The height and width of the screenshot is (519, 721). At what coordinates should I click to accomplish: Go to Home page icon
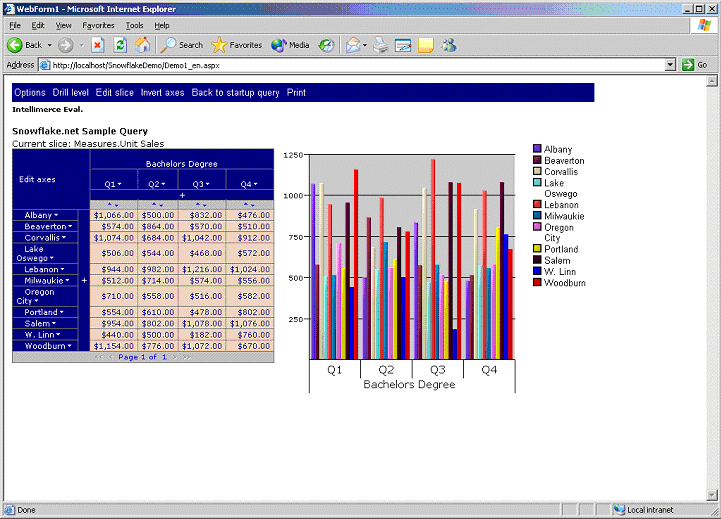click(143, 45)
